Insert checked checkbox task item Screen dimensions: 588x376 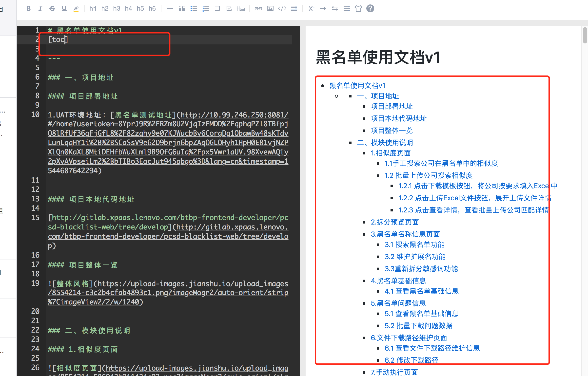(229, 9)
